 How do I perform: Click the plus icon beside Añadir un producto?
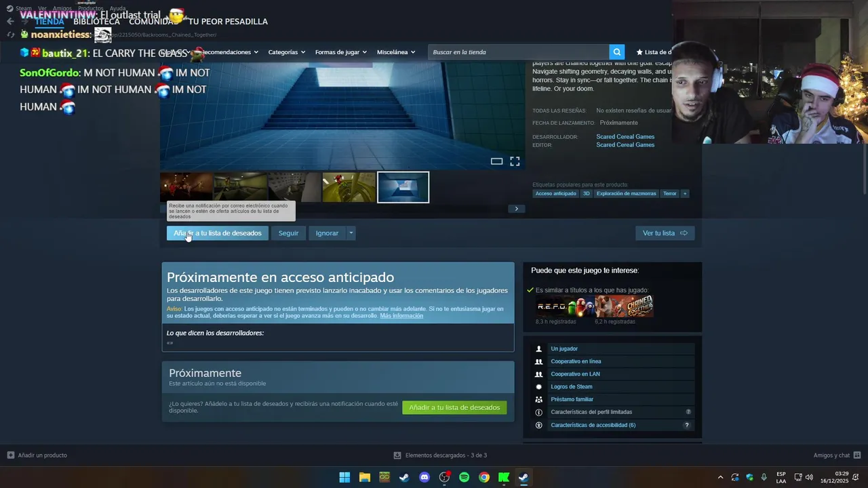coord(10,455)
